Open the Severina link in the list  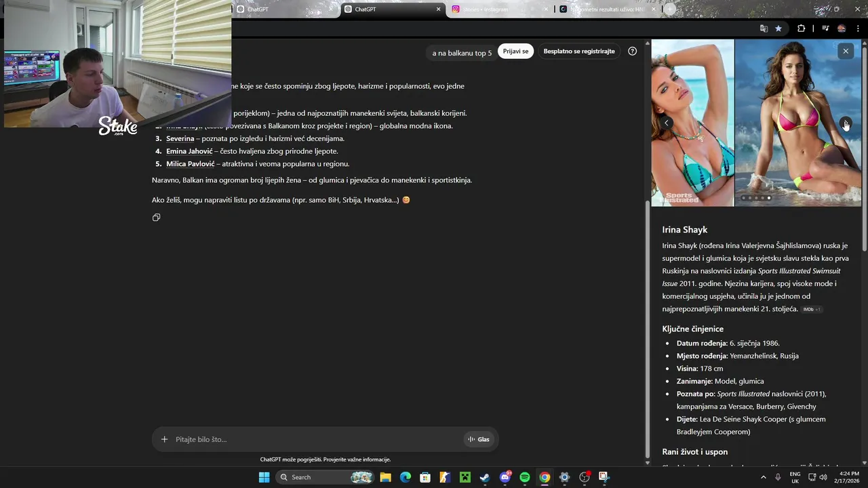pos(180,138)
